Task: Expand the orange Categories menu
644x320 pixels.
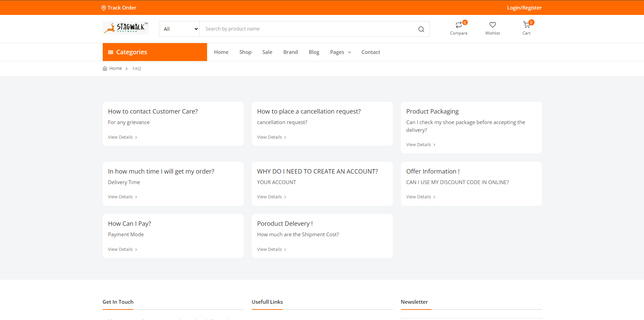Action: coord(155,52)
